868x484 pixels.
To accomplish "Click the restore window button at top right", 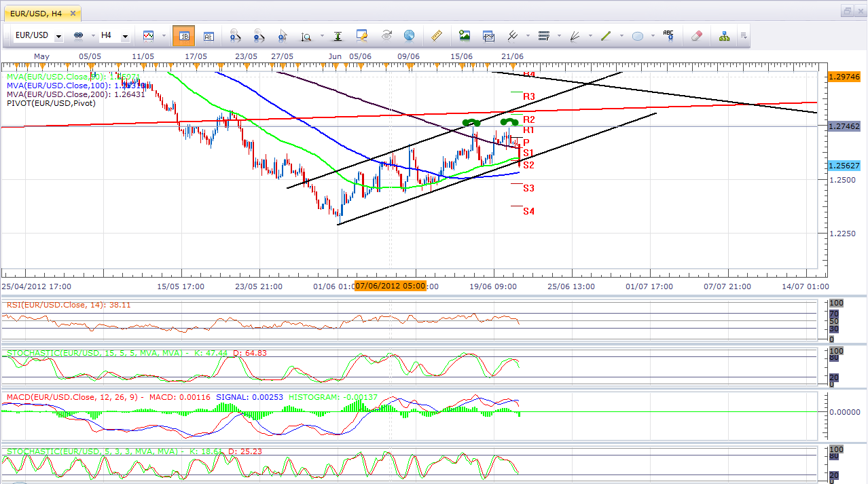I will [847, 11].
